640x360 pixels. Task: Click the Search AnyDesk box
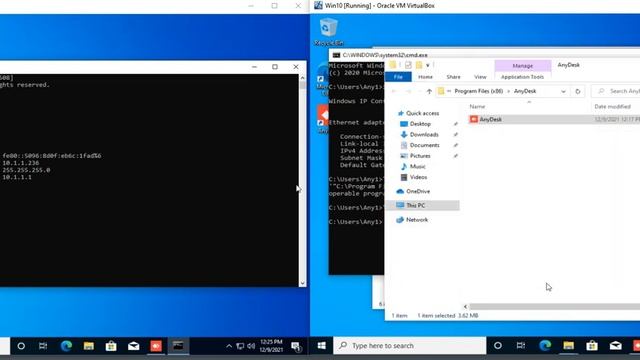616,91
